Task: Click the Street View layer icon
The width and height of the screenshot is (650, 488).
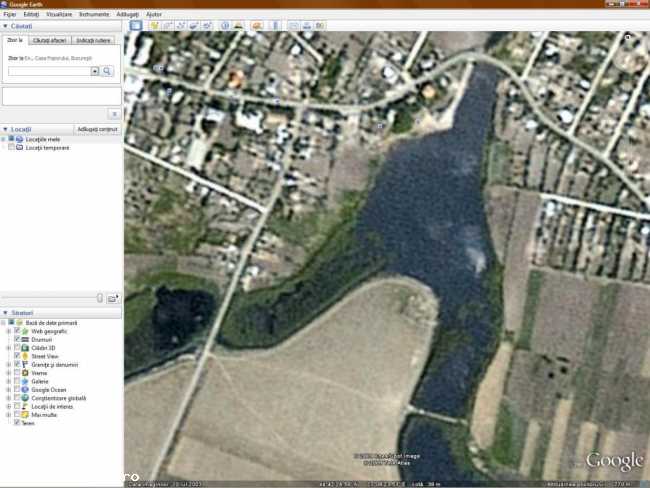Action: [x=24, y=356]
